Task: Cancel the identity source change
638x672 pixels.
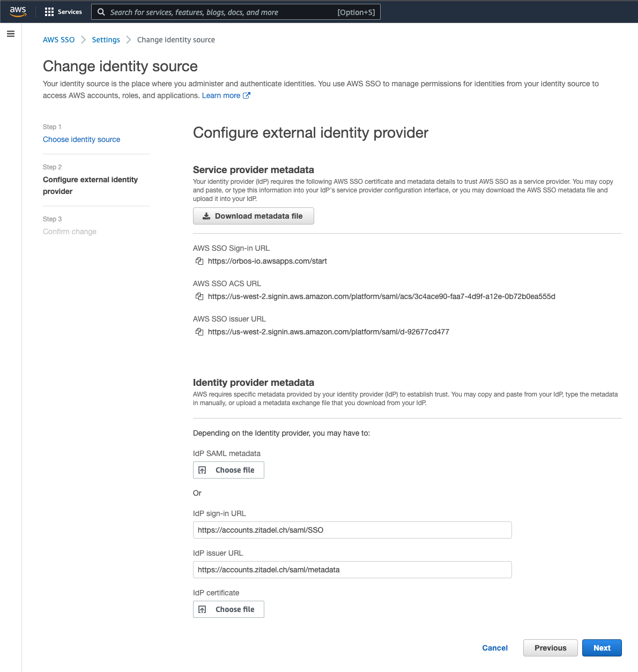Action: [494, 647]
